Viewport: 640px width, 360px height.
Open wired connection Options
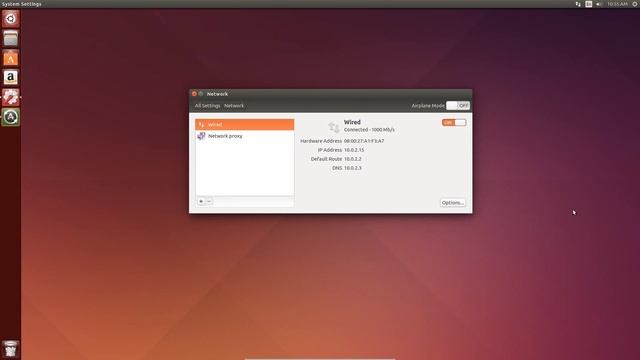click(x=453, y=202)
